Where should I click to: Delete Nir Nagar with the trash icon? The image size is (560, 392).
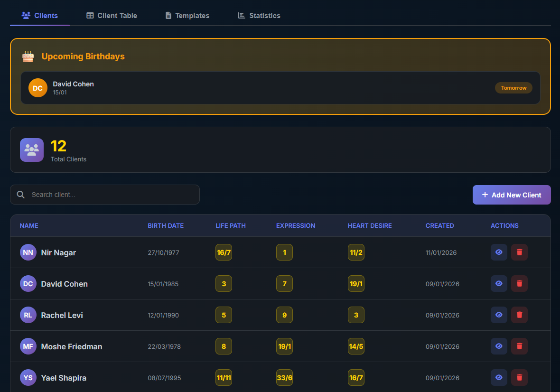click(519, 252)
